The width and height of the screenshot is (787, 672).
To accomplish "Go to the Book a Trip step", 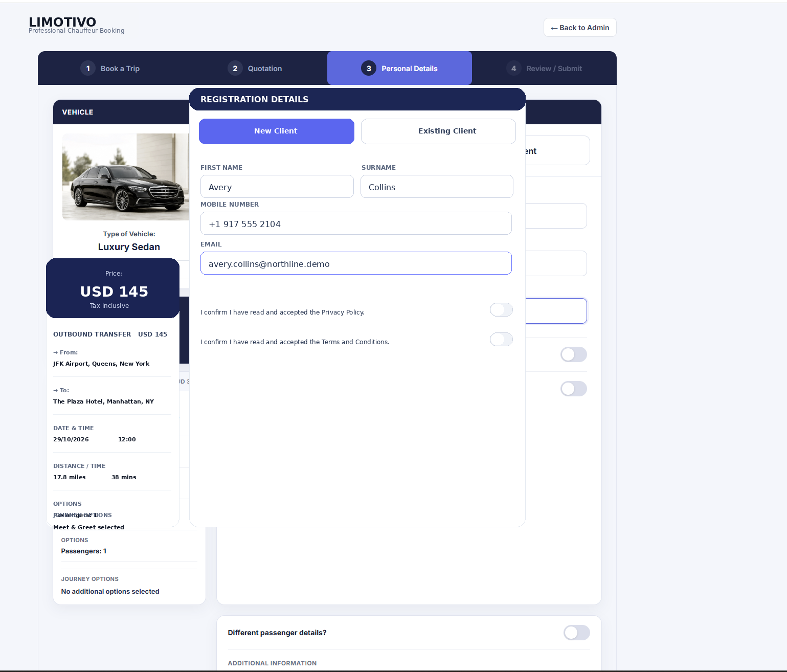I will (x=110, y=69).
